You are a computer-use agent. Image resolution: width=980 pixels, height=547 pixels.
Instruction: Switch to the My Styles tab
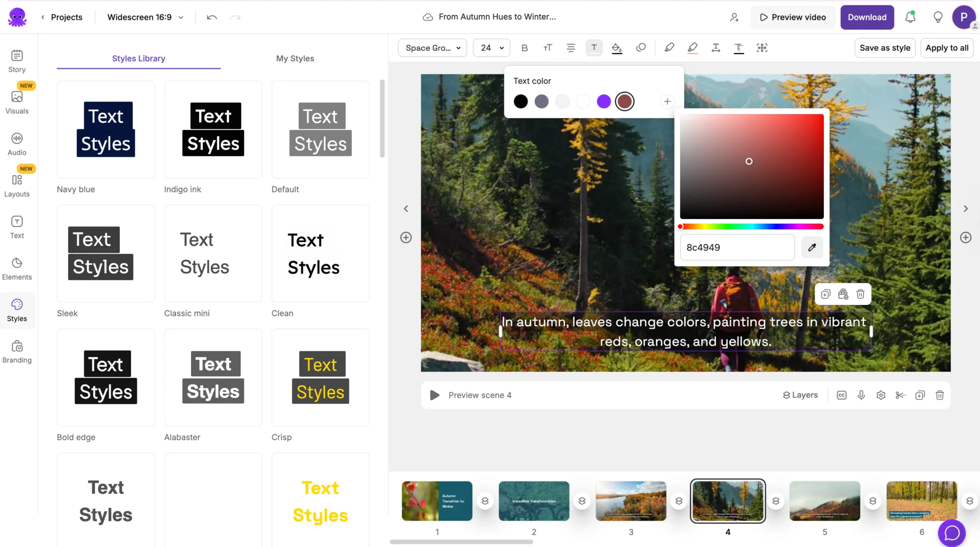tap(295, 59)
